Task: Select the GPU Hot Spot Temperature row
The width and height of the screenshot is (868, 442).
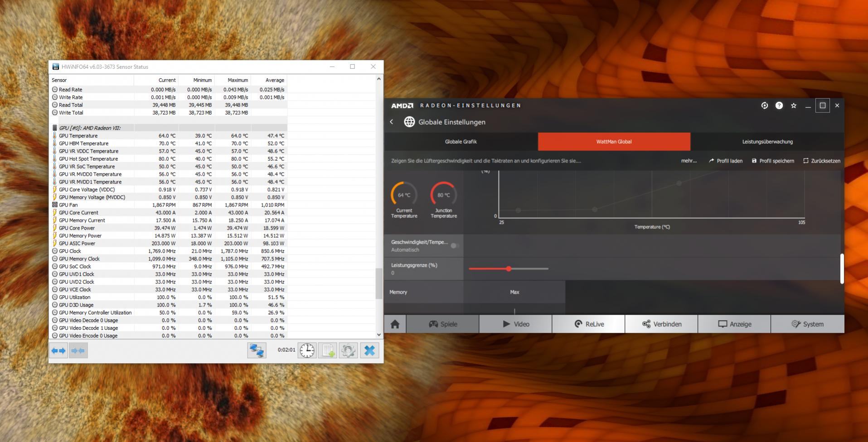Action: [x=168, y=159]
